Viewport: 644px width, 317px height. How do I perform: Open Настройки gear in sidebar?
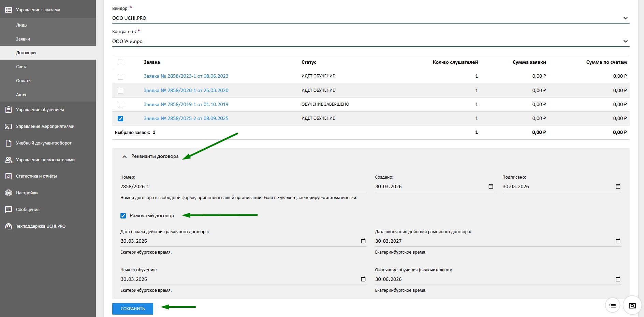click(x=9, y=193)
